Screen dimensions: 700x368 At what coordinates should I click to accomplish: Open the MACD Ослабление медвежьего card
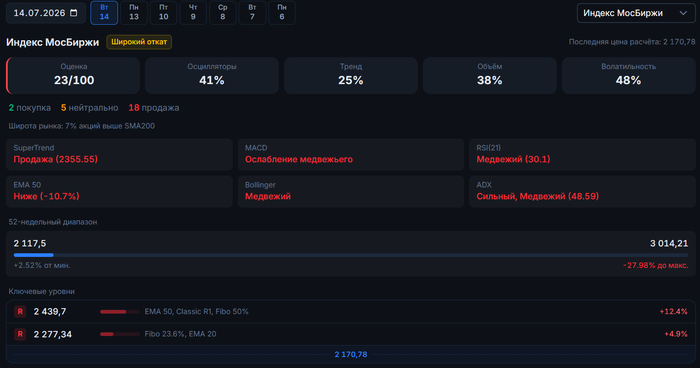tap(351, 154)
